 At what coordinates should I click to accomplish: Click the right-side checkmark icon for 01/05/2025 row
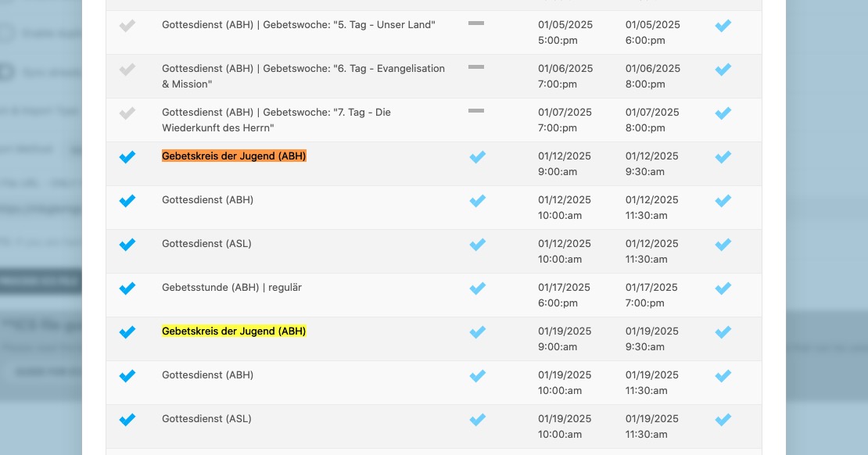point(723,26)
